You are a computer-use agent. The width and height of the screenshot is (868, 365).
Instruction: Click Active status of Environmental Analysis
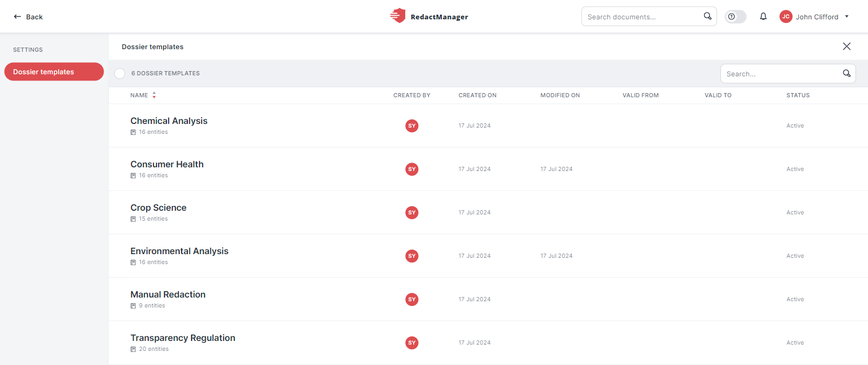(x=795, y=256)
